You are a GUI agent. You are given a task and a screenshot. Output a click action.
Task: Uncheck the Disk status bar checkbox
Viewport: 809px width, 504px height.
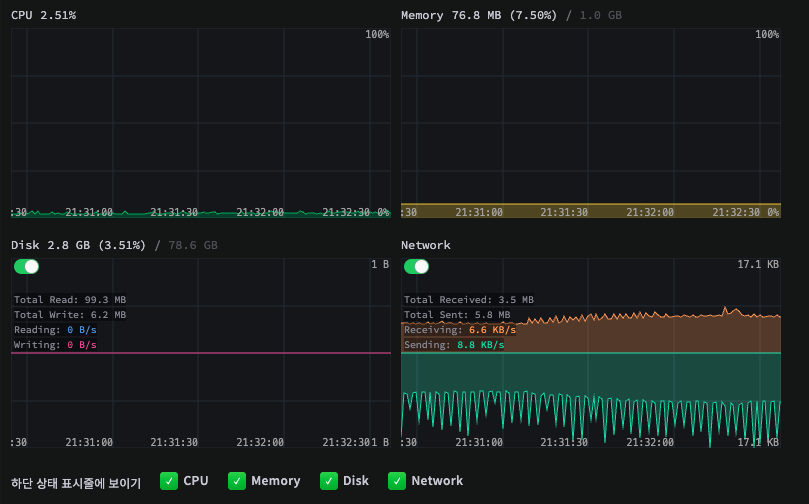click(x=329, y=481)
